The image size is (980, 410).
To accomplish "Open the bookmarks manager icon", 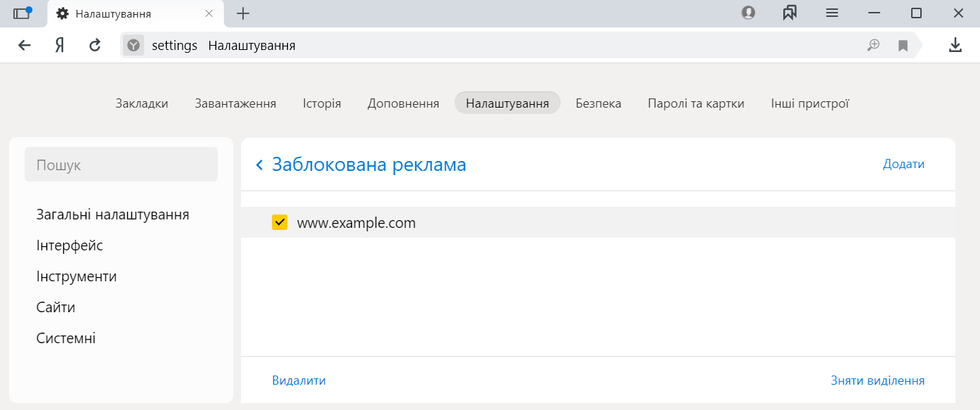I will [790, 13].
